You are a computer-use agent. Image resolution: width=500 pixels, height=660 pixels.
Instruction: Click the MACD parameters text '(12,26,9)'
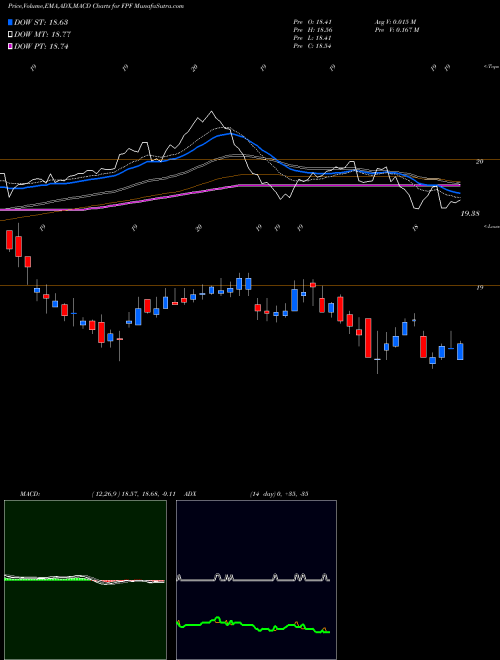[x=106, y=494]
